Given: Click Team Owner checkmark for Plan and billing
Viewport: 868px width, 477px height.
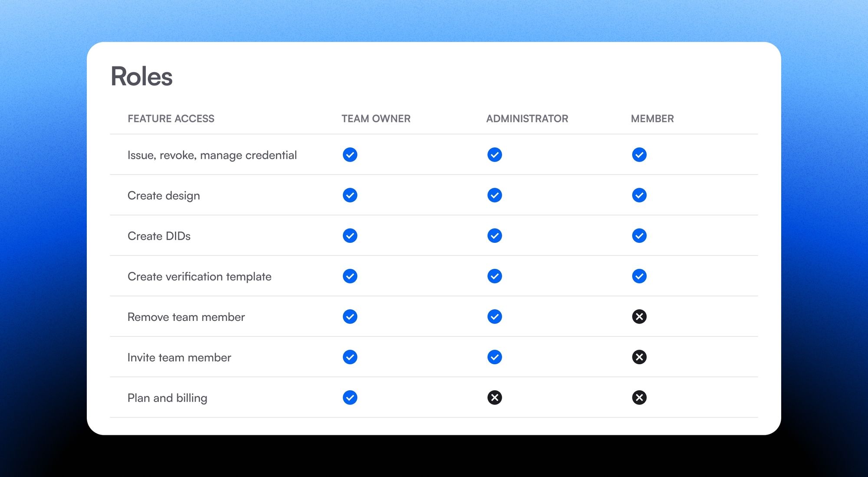Looking at the screenshot, I should 350,398.
